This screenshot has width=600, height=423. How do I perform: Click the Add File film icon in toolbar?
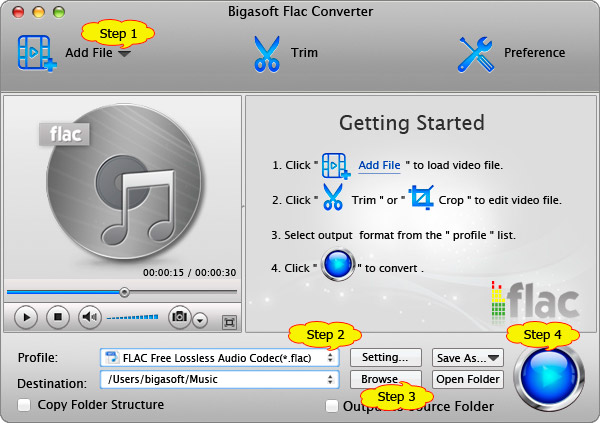tap(37, 53)
